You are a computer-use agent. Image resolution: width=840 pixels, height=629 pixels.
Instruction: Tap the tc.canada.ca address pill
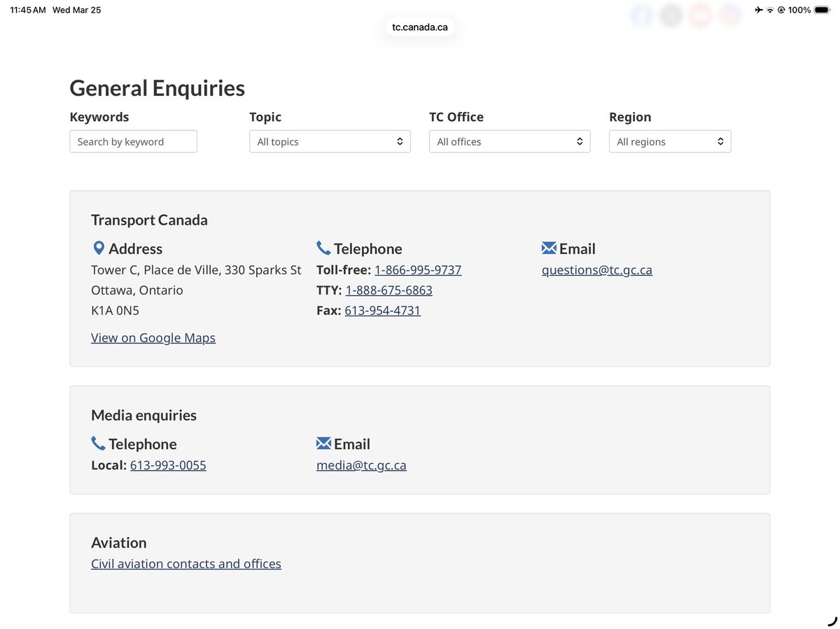(x=420, y=27)
